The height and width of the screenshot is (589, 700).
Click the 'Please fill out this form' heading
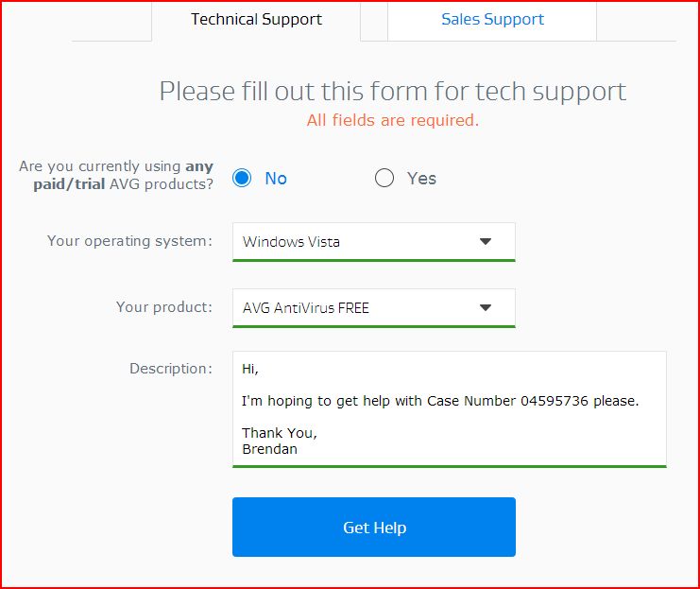pos(392,91)
